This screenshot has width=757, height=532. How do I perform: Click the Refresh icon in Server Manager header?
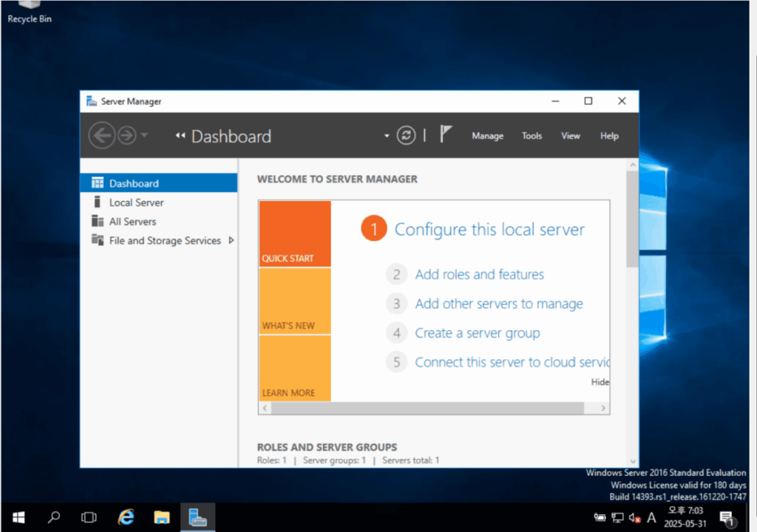coord(406,136)
